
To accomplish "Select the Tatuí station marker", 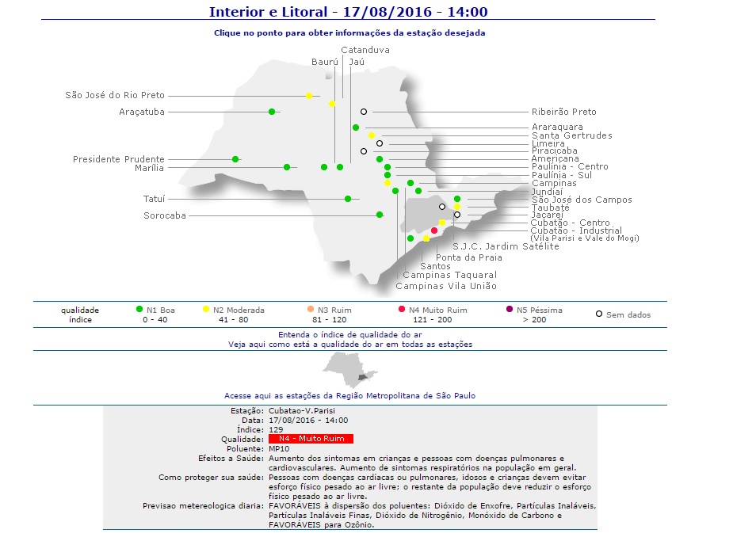I will point(348,199).
